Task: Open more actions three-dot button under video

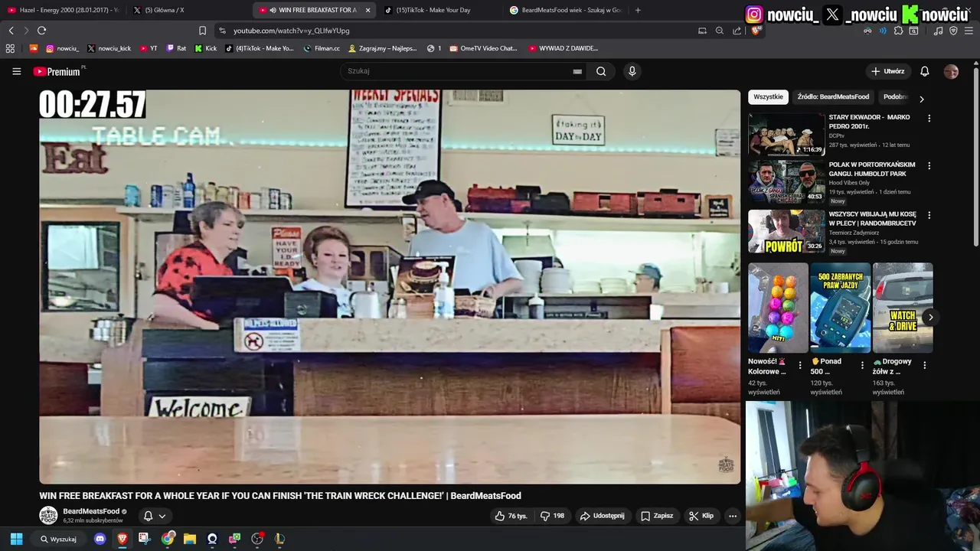Action: click(x=733, y=516)
